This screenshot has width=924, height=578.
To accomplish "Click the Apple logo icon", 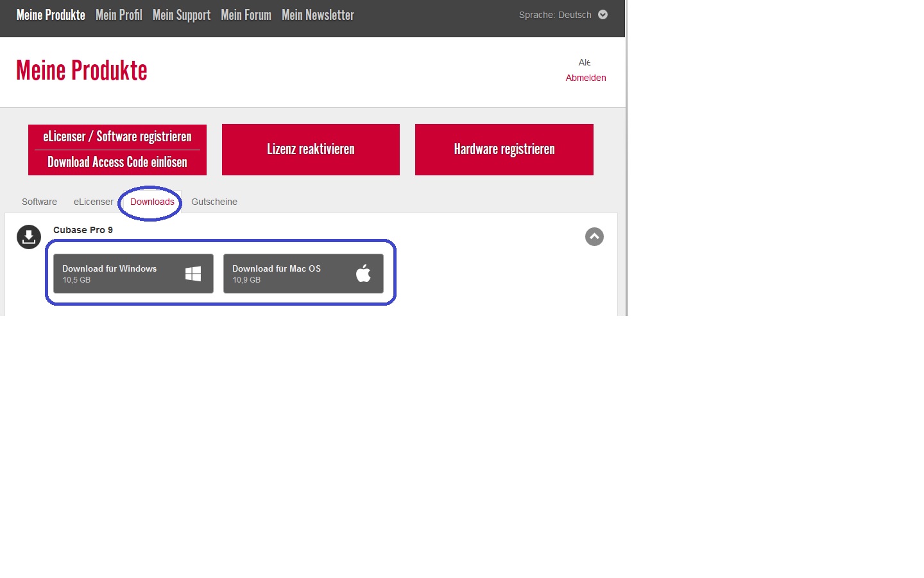I will pos(363,274).
